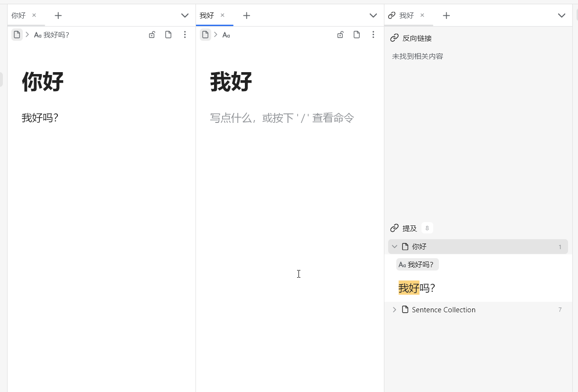
Task: Click the Aa paragraph icon in 我好 breadcrumb
Action: (x=226, y=35)
